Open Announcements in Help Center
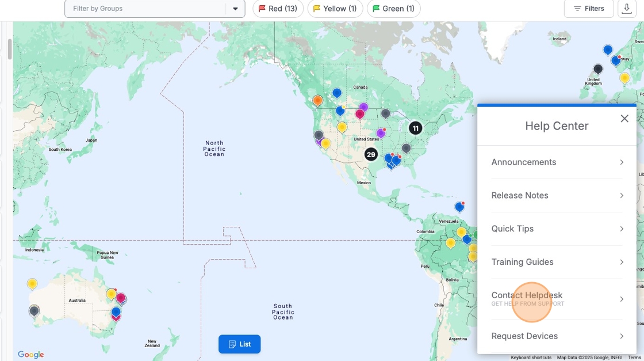Screen dimensions: 644x361 (x=557, y=162)
